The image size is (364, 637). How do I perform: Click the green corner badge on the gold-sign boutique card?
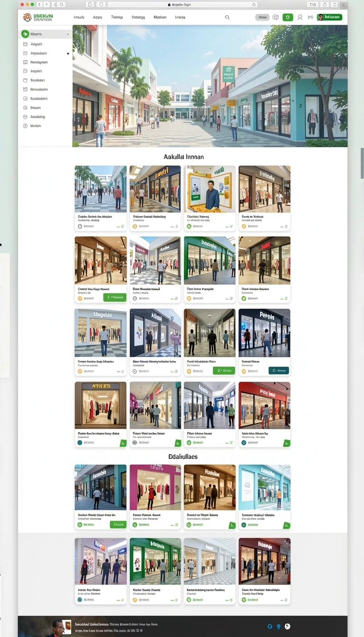click(x=123, y=443)
